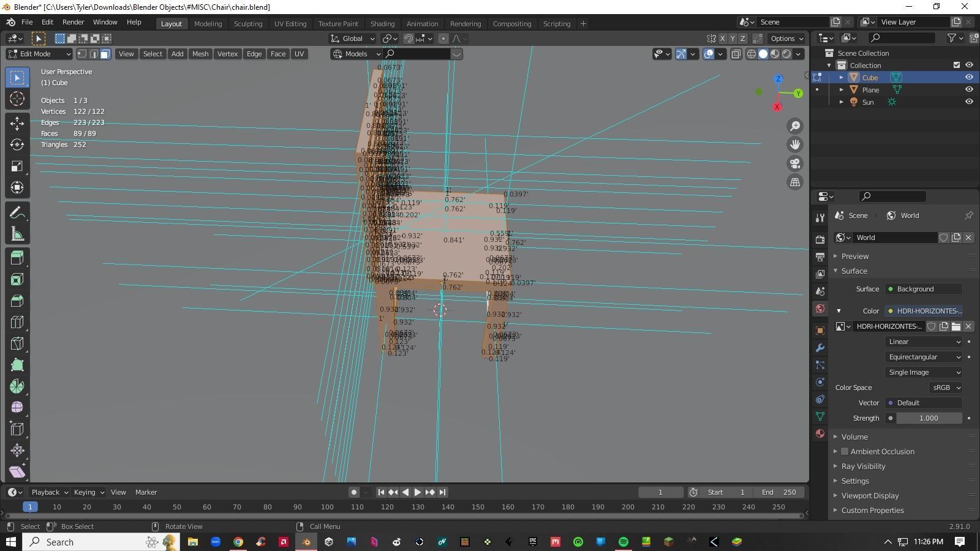Select the Cursor tool in the toolbar
The height and width of the screenshot is (551, 980).
pos(17,99)
